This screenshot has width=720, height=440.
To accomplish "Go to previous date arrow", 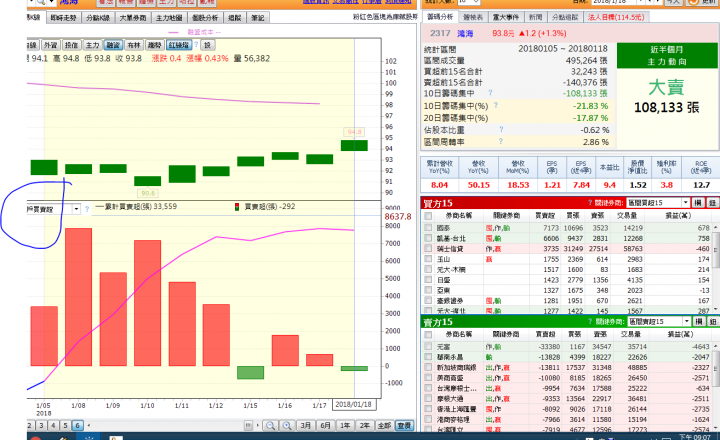I will [x=650, y=2].
